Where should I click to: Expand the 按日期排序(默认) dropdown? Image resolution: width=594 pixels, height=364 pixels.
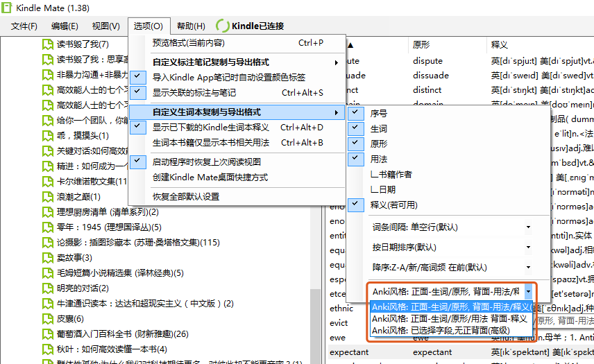pyautogui.click(x=450, y=247)
